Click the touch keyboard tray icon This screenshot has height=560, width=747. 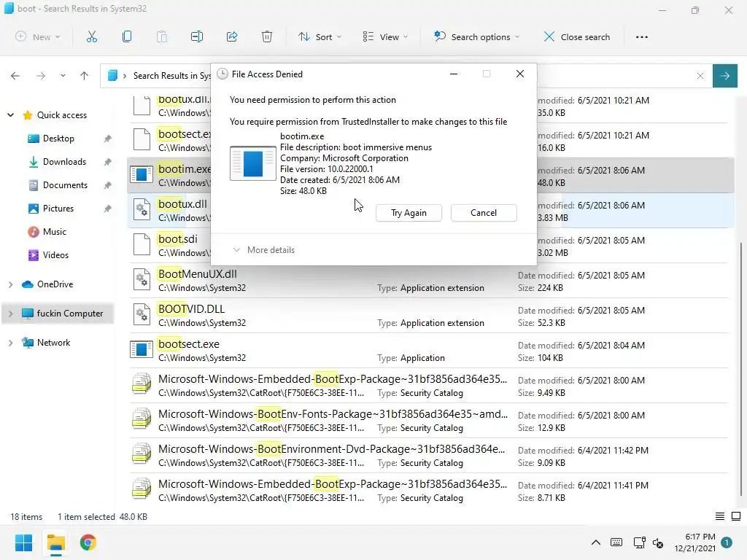(x=616, y=542)
